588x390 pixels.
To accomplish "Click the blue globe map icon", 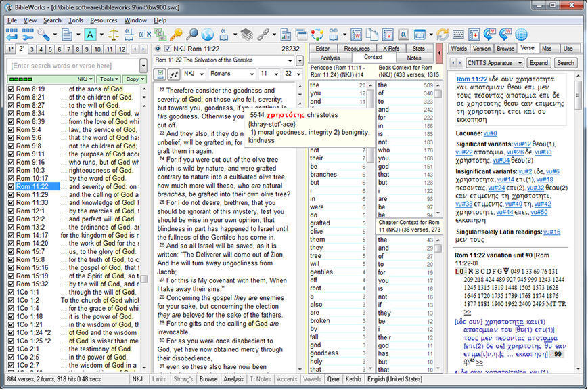I will [208, 35].
